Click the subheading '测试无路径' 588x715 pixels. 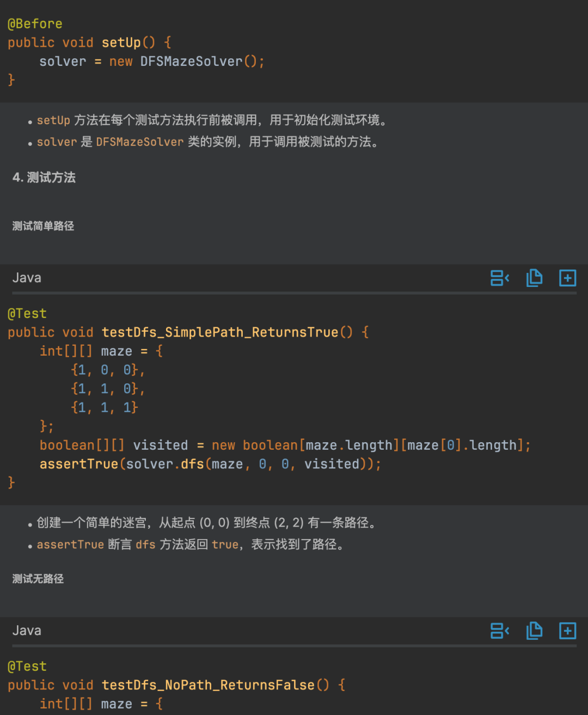(x=38, y=579)
